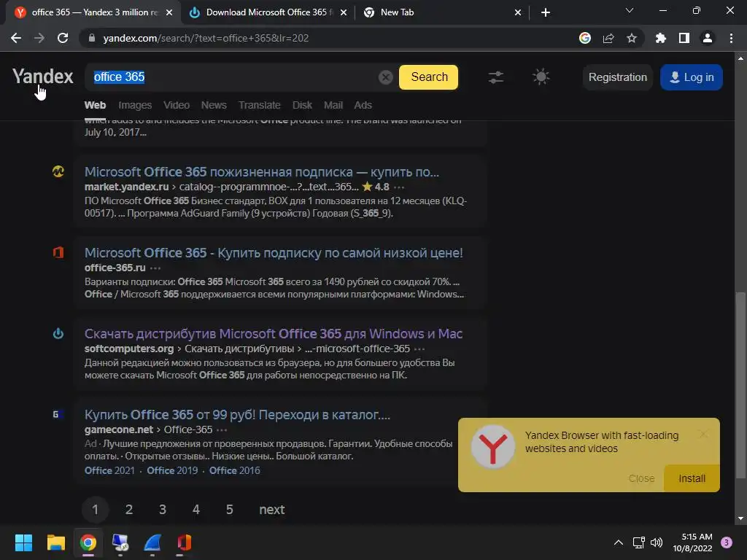Screen dimensions: 747x560
Task: Go to results page 5
Action: click(x=229, y=510)
